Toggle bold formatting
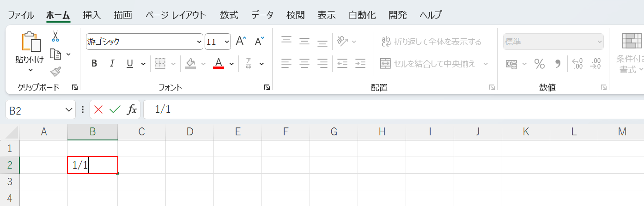The height and width of the screenshot is (206, 644). (x=94, y=64)
